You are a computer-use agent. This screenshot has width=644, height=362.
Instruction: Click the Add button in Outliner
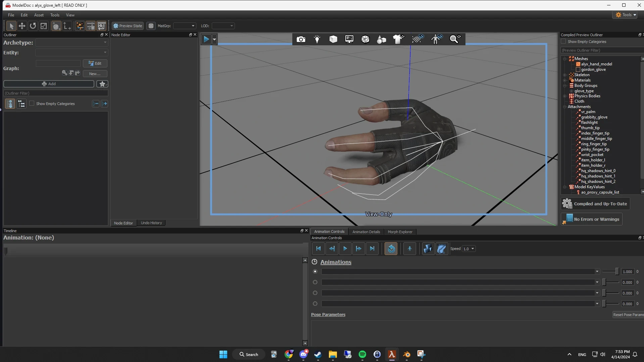point(49,84)
